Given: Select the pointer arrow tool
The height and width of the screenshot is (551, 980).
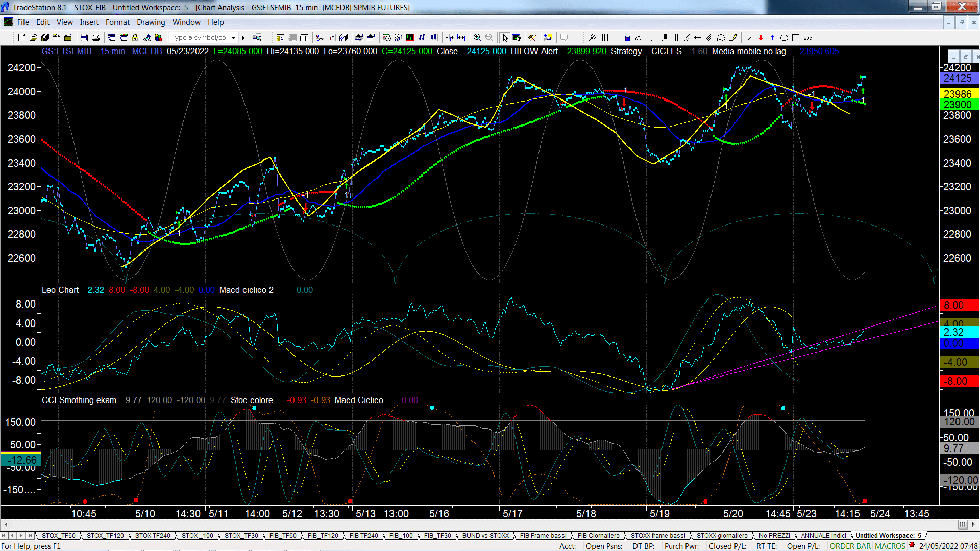Looking at the screenshot, I should (x=505, y=38).
